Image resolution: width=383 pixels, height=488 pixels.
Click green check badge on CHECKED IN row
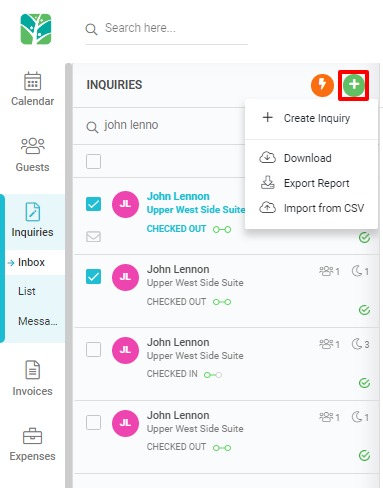[364, 383]
